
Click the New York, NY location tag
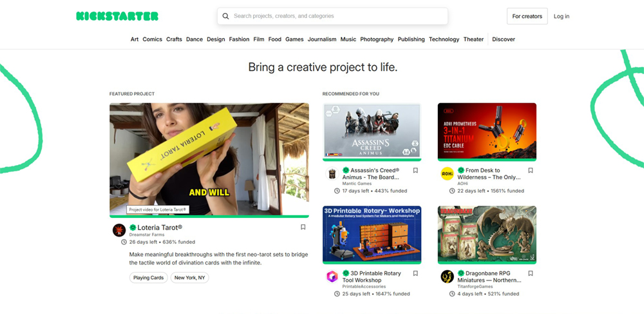point(190,278)
